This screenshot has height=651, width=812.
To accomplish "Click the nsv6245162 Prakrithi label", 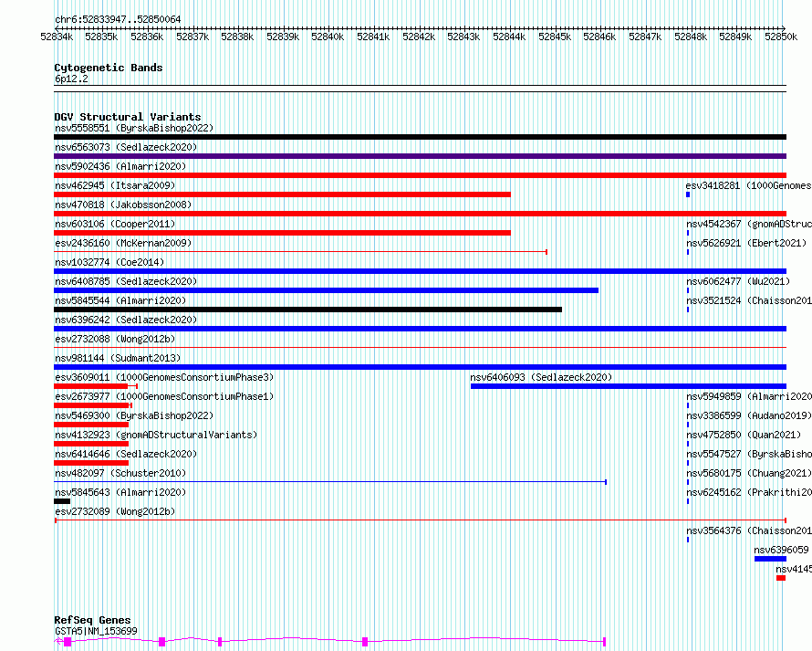I will click(749, 492).
